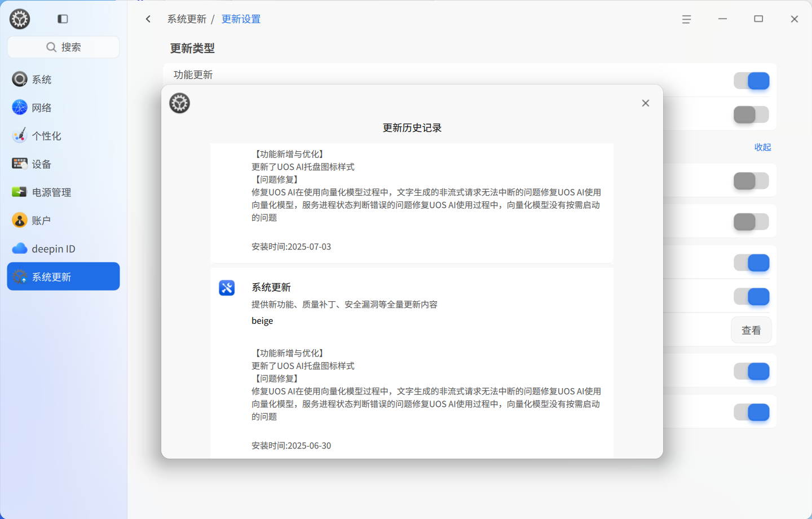The height and width of the screenshot is (519, 812).
Task: Click the 安装时间:2025-07-03 text
Action: click(291, 247)
